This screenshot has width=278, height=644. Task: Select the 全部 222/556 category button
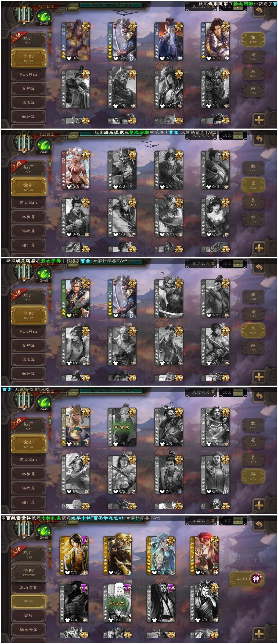coord(29,573)
